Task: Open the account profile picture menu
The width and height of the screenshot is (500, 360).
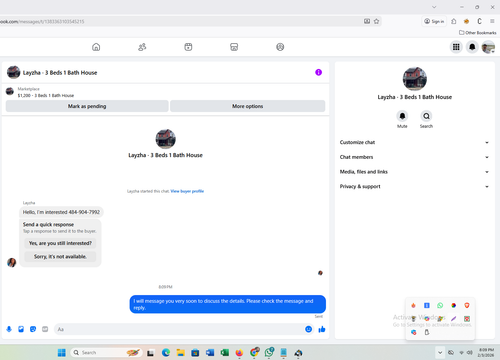Action: [x=488, y=47]
